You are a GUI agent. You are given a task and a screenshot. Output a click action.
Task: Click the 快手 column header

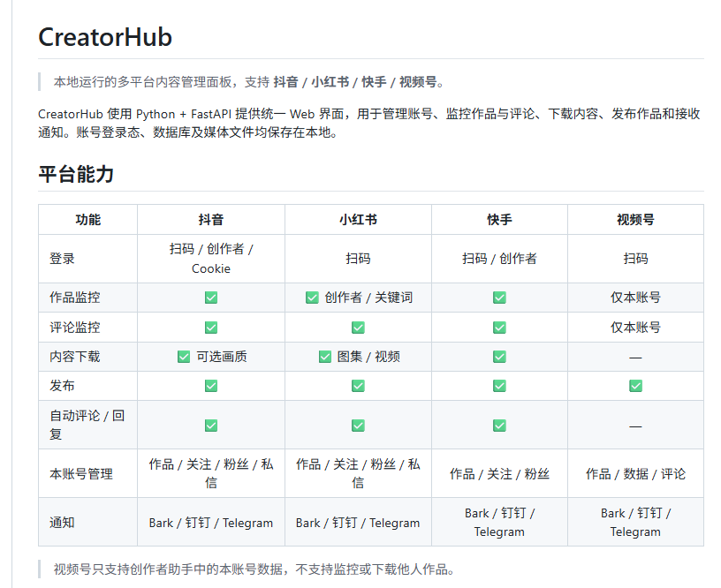tap(499, 220)
